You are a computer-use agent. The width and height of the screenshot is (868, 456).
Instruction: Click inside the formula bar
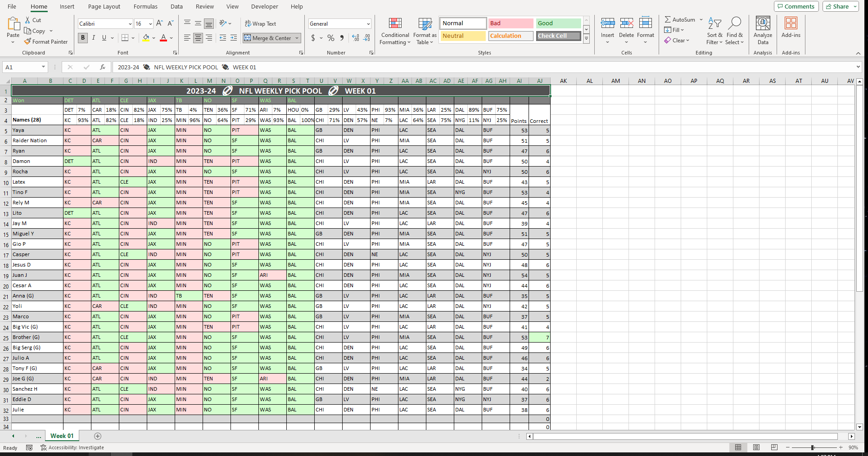tap(484, 67)
